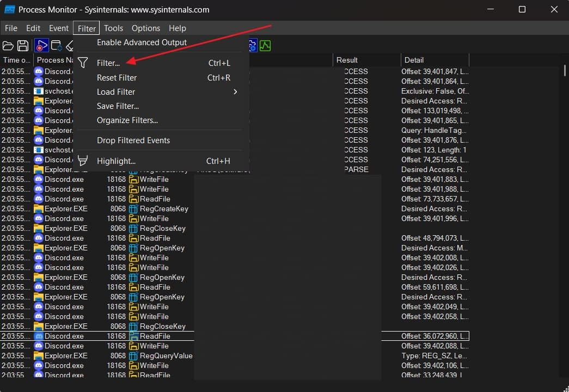Open the Help menu
This screenshot has height=392, width=569.
tap(178, 28)
